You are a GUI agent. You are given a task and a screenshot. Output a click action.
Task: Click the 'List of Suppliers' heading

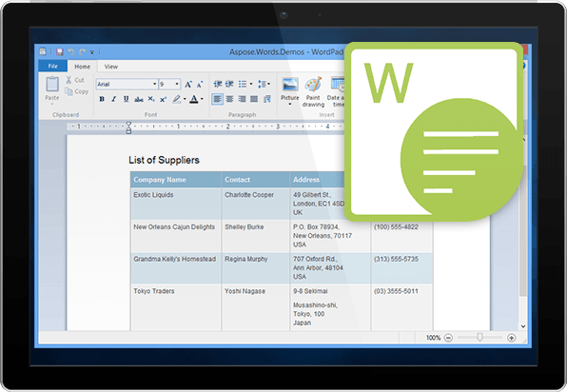(164, 160)
